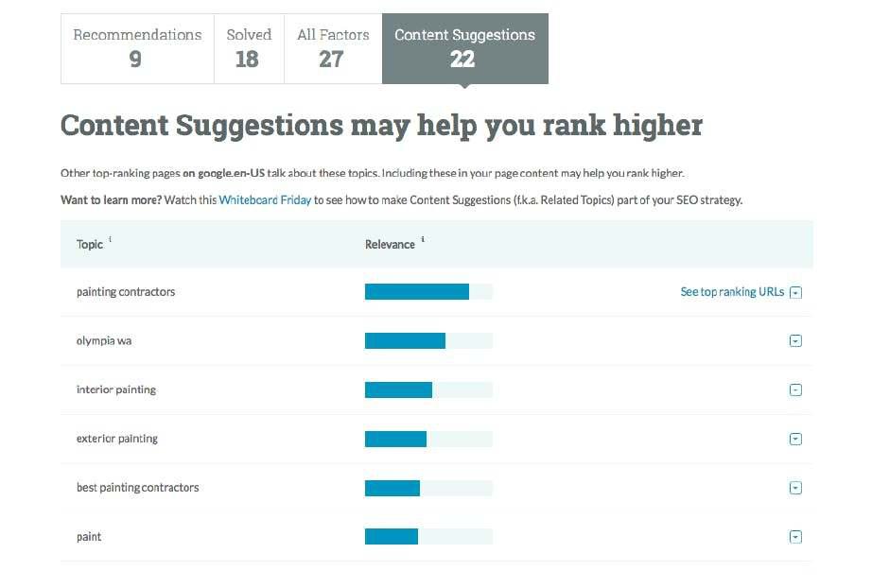Click the info icon next to Topic
Viewport: 872px width, 588px height.
click(111, 240)
